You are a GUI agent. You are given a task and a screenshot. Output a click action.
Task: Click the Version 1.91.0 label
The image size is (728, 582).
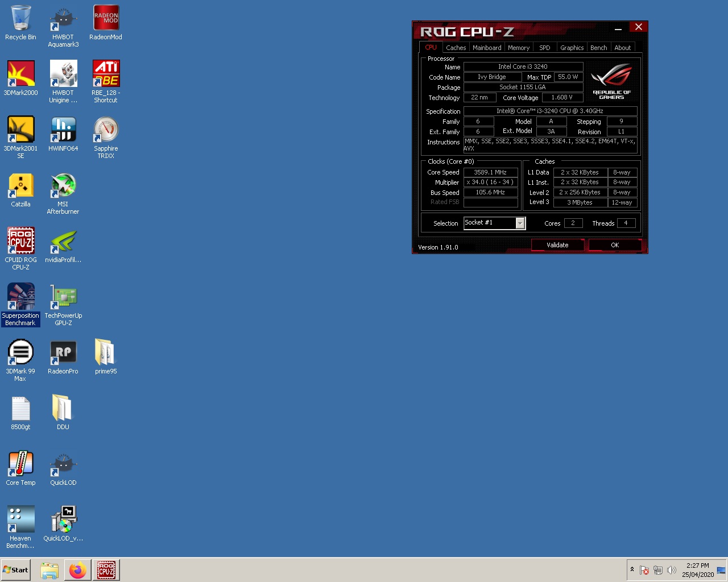[438, 247]
